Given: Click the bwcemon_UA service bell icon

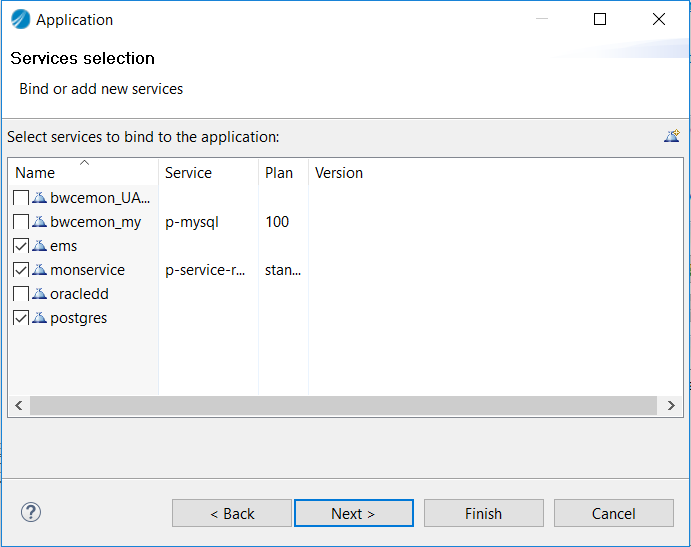Looking at the screenshot, I should (x=39, y=197).
